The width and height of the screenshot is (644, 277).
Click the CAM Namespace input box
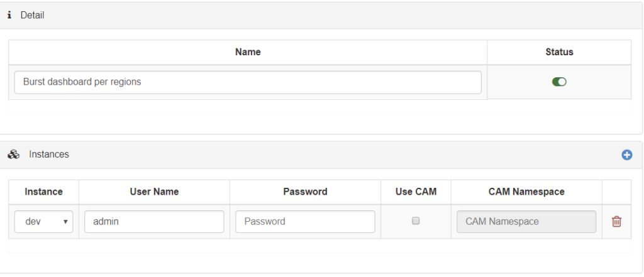(526, 222)
